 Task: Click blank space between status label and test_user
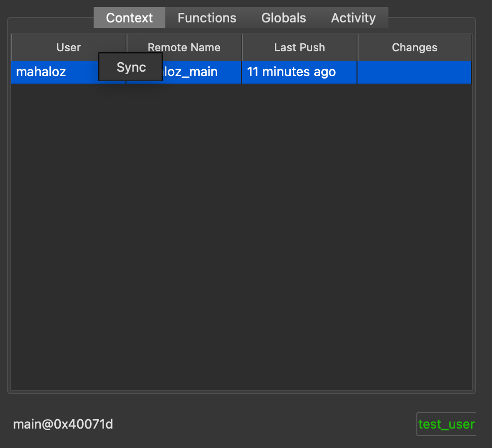264,424
